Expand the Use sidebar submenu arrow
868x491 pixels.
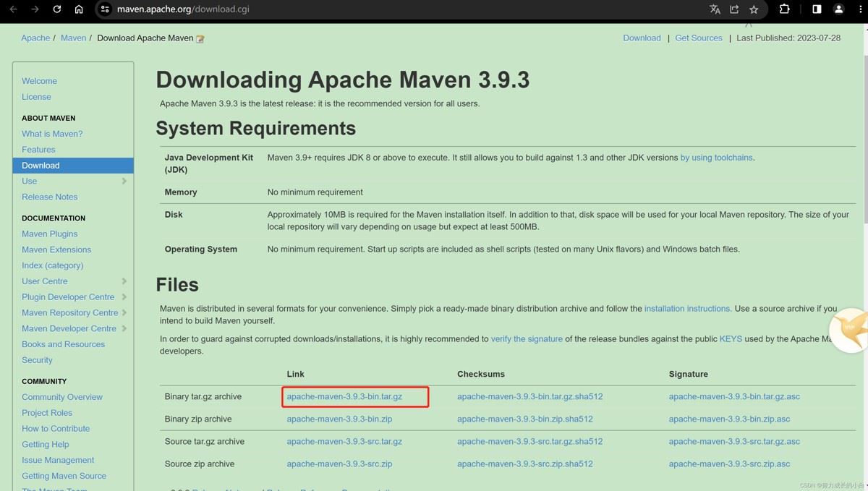point(124,182)
